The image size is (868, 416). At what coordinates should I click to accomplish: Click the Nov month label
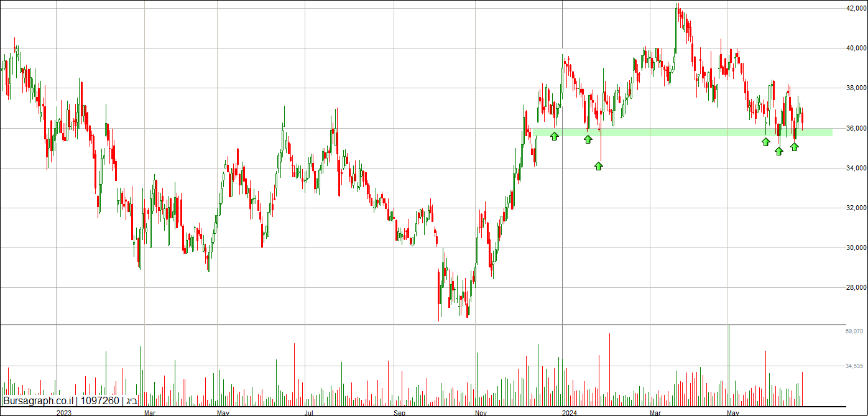point(482,412)
